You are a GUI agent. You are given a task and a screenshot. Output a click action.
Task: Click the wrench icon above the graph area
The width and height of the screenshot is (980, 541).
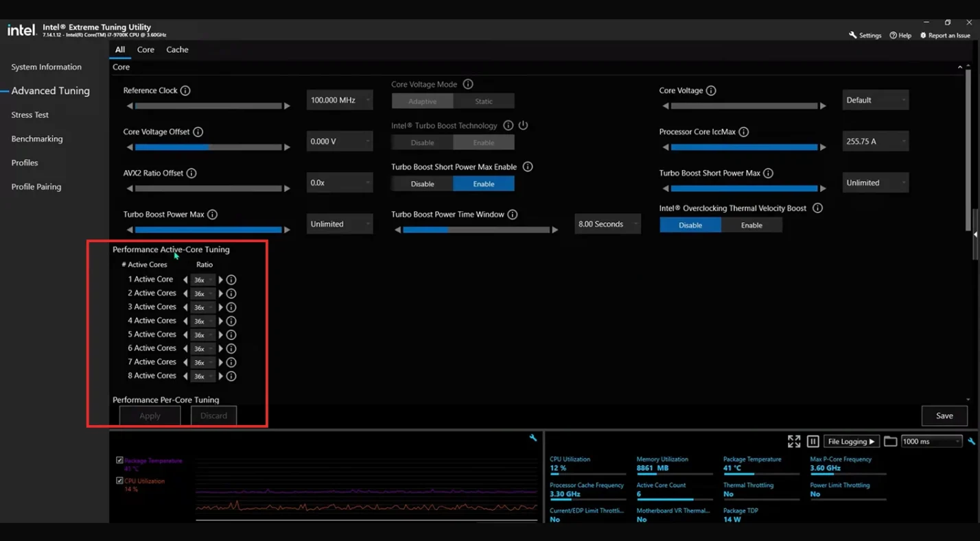(x=533, y=437)
